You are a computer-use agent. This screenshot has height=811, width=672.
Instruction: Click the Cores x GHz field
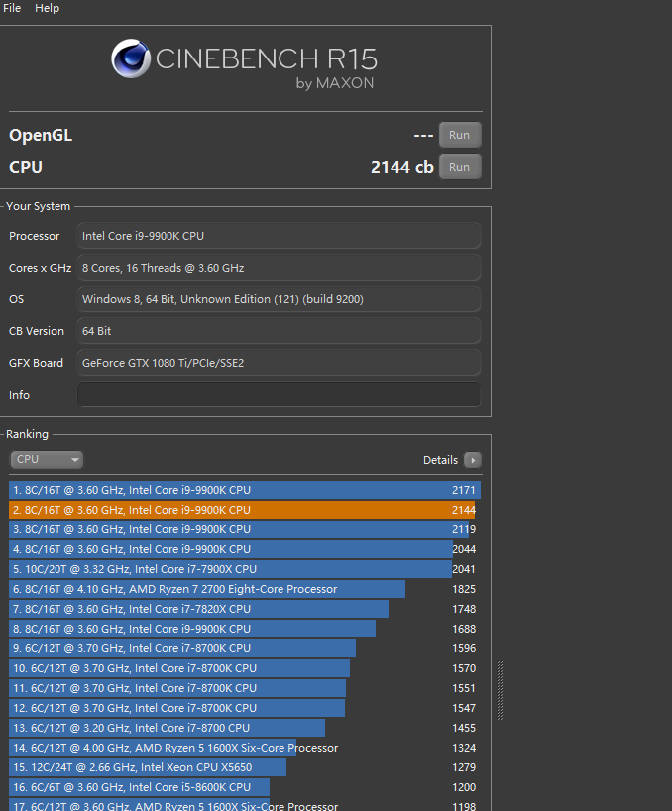tap(279, 268)
